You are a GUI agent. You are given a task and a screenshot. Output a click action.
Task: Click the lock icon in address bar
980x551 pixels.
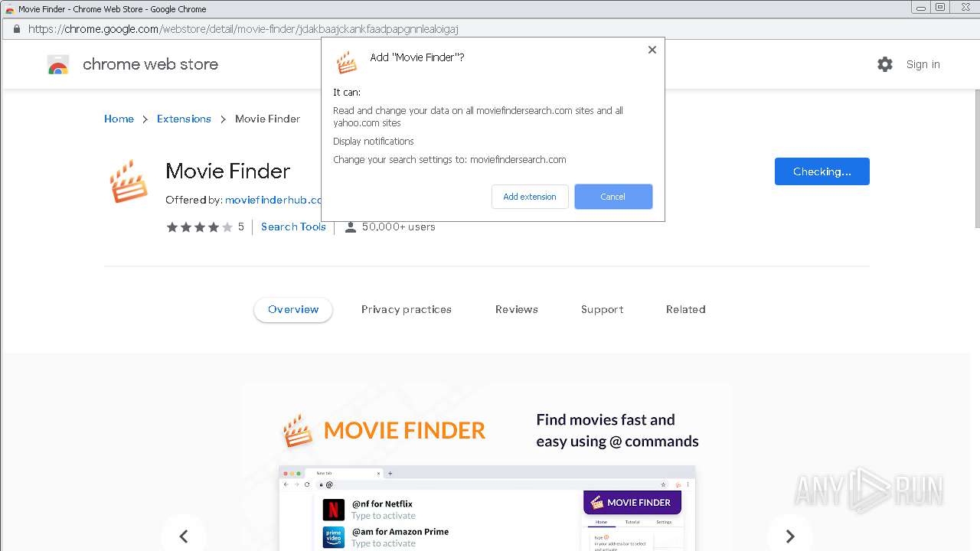click(x=16, y=29)
